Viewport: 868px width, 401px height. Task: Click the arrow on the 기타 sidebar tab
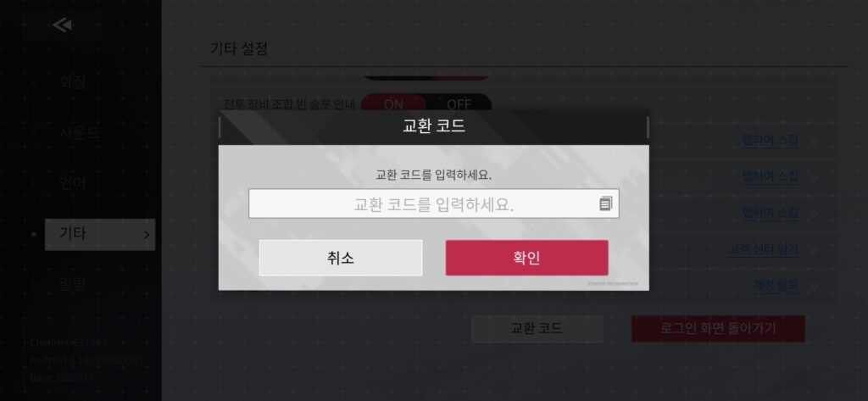coord(147,235)
